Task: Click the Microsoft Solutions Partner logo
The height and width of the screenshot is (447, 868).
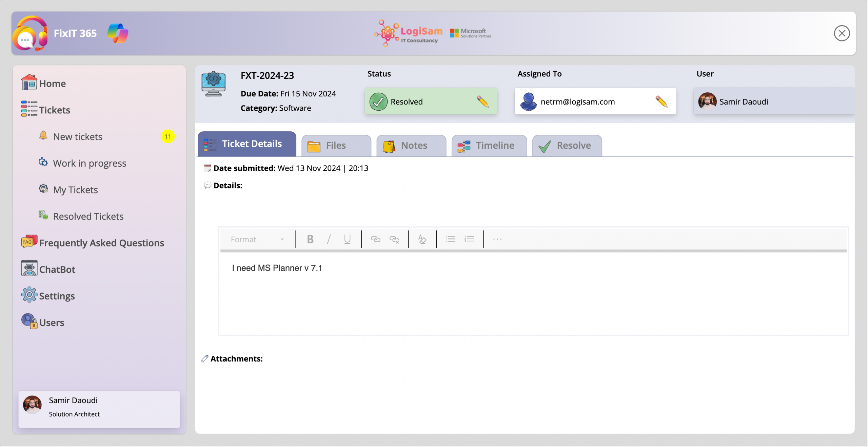Action: pos(471,33)
